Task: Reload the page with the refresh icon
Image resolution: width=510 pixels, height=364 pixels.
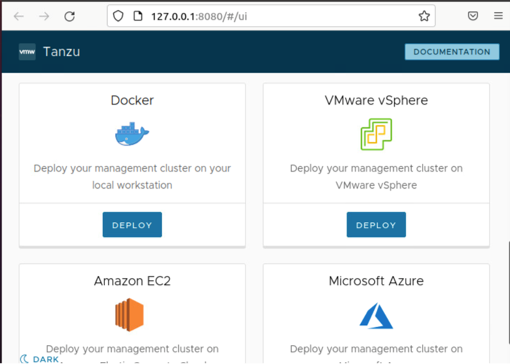Action: pos(69,16)
